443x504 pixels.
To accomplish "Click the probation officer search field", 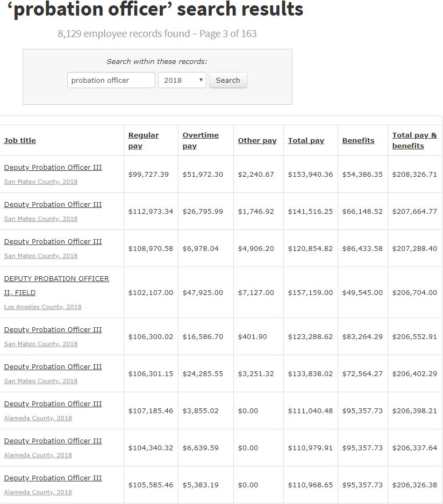I will click(x=111, y=80).
